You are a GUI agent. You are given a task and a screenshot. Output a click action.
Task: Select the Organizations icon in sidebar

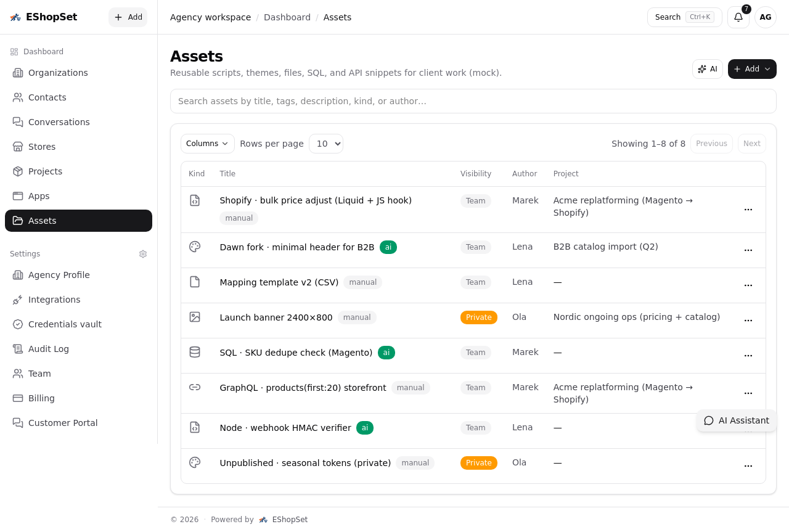pyautogui.click(x=18, y=73)
